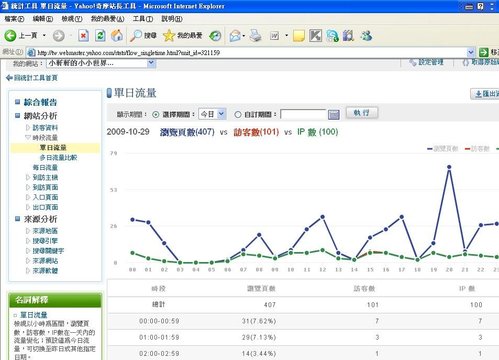Click the grey Forward arrow icon
The image size is (499, 360).
(x=59, y=36)
